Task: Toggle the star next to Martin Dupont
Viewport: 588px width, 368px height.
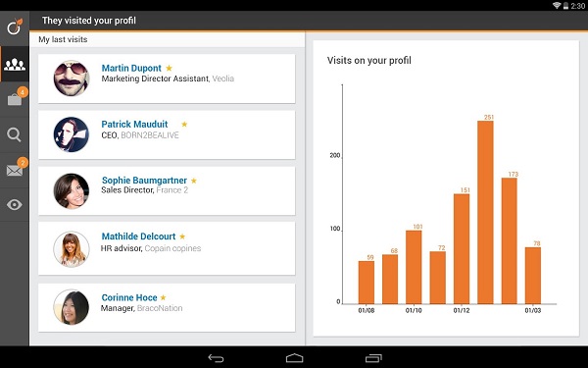Action: click(170, 68)
